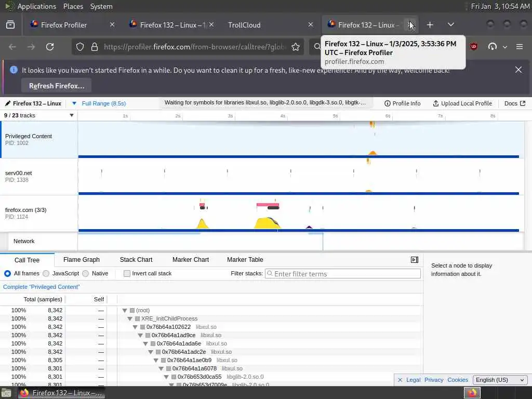The image size is (532, 399).
Task: Go back with the back arrow
Action: click(x=12, y=47)
